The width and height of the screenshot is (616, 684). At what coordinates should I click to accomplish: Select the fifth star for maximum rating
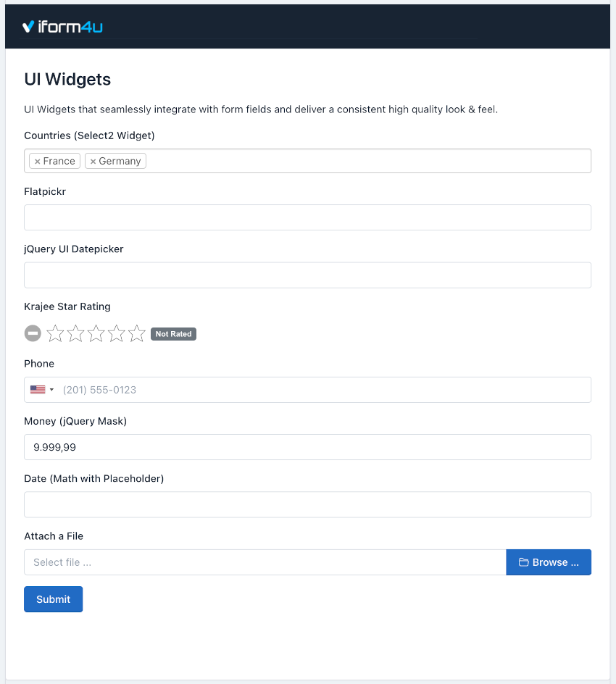(x=136, y=333)
